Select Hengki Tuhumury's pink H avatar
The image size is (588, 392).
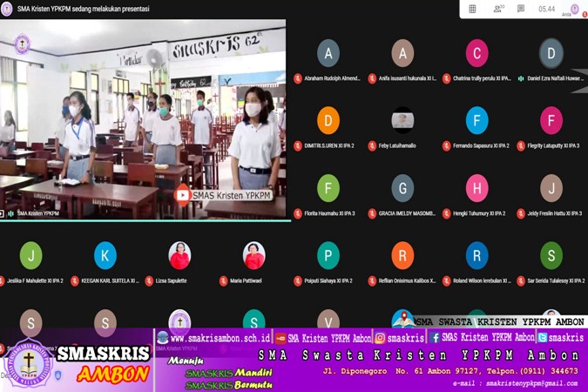pos(476,188)
